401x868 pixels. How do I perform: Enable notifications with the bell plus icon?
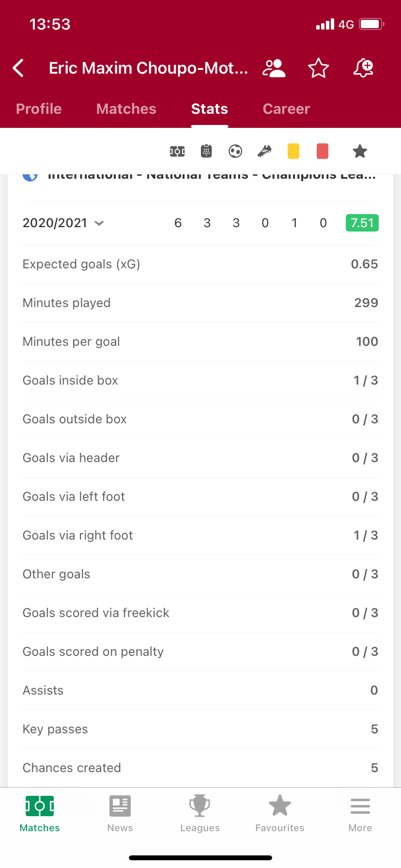(x=363, y=68)
